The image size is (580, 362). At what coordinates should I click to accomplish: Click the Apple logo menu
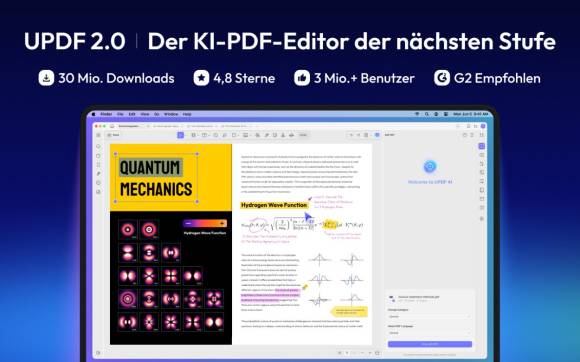point(94,114)
